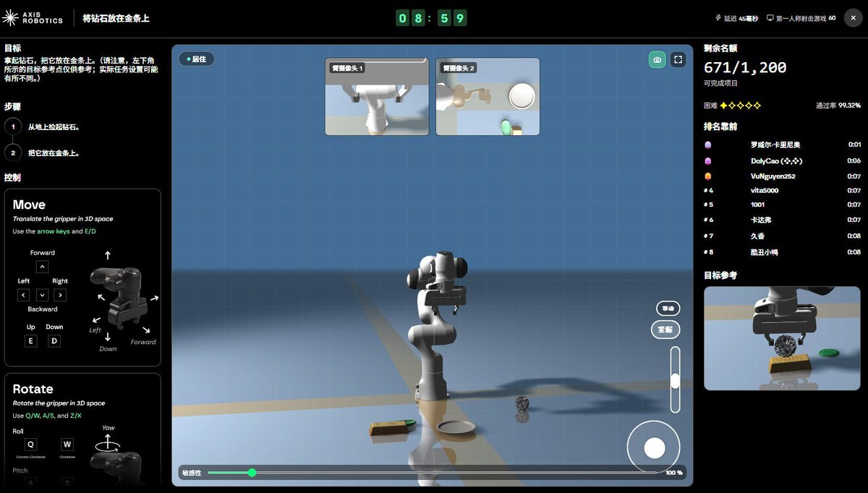Click the monitor first-person game icon

click(770, 18)
